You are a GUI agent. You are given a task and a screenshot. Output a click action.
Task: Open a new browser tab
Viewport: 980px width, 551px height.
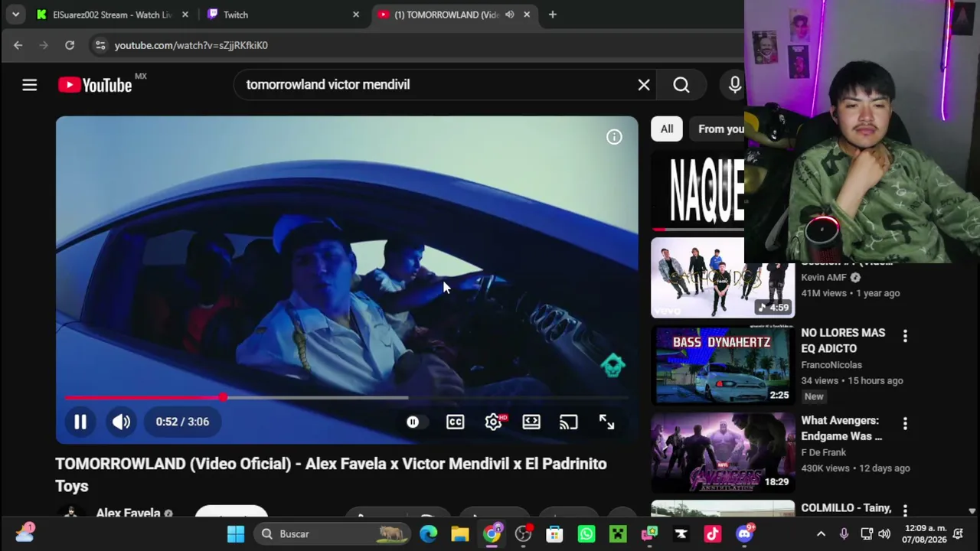click(x=553, y=15)
